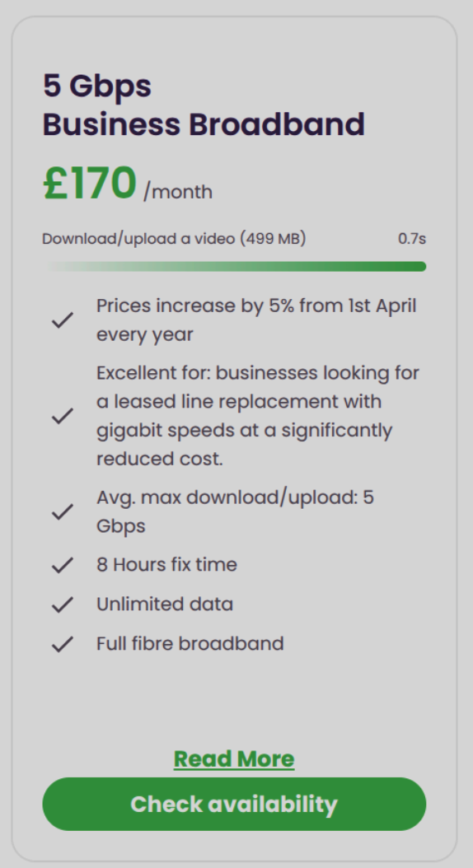The height and width of the screenshot is (868, 473).
Task: Click the '0.7s' download time value
Action: [412, 239]
